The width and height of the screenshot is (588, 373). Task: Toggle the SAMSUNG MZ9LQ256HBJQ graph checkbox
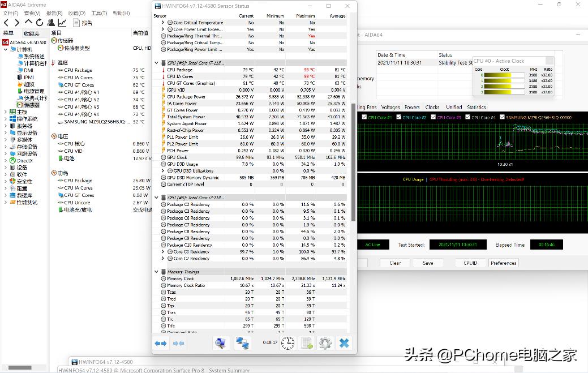(502, 117)
